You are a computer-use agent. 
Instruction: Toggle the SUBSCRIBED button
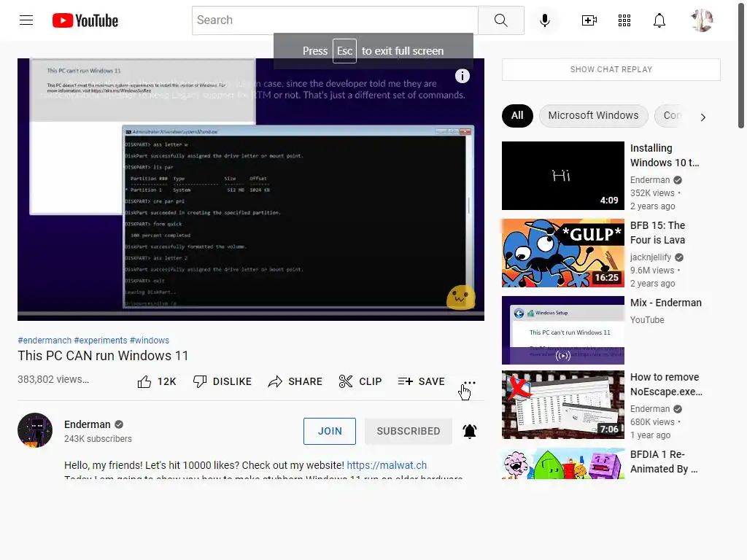coord(409,431)
